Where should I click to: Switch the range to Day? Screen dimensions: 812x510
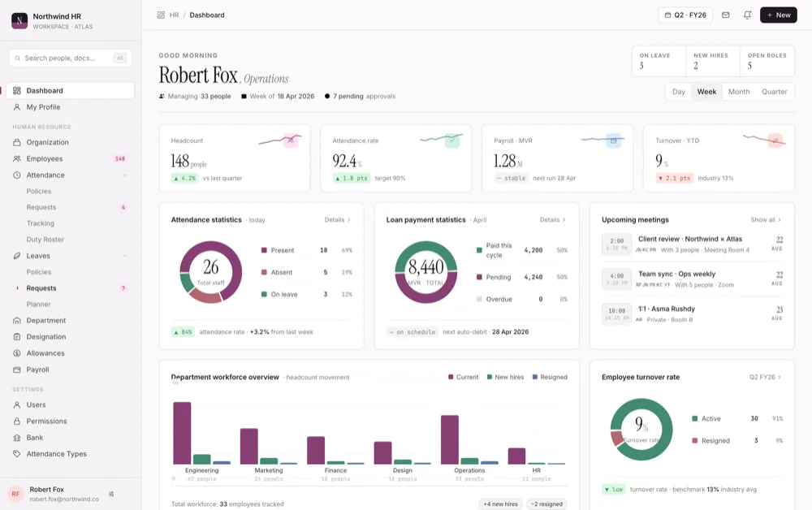point(679,92)
